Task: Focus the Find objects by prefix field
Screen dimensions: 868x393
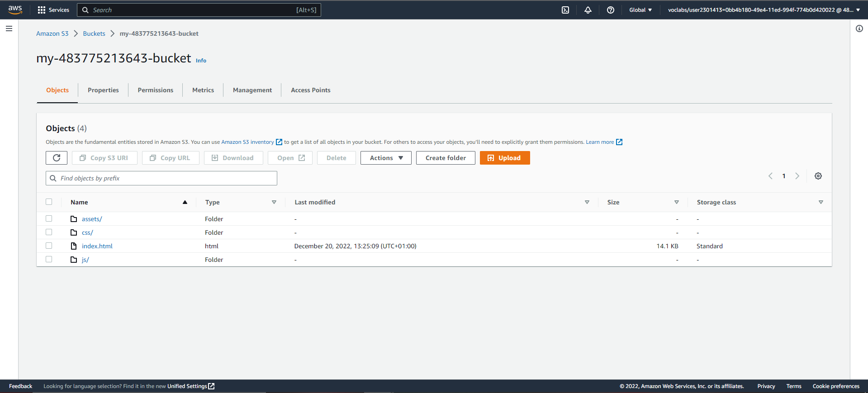Action: (161, 178)
